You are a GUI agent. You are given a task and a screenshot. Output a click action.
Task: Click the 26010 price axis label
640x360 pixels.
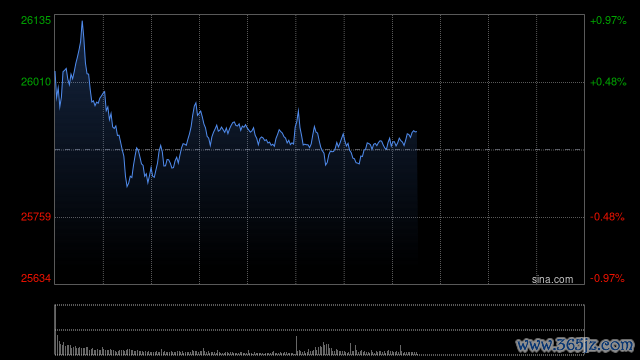click(x=36, y=82)
